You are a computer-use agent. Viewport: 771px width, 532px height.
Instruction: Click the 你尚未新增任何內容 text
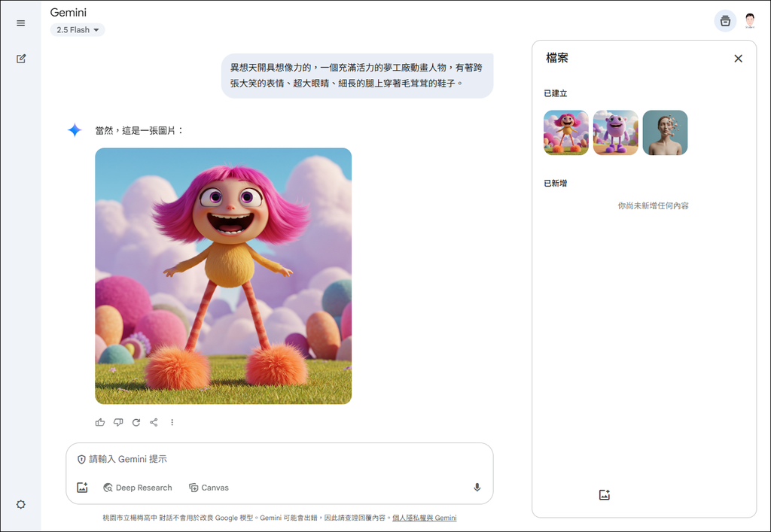coord(653,206)
